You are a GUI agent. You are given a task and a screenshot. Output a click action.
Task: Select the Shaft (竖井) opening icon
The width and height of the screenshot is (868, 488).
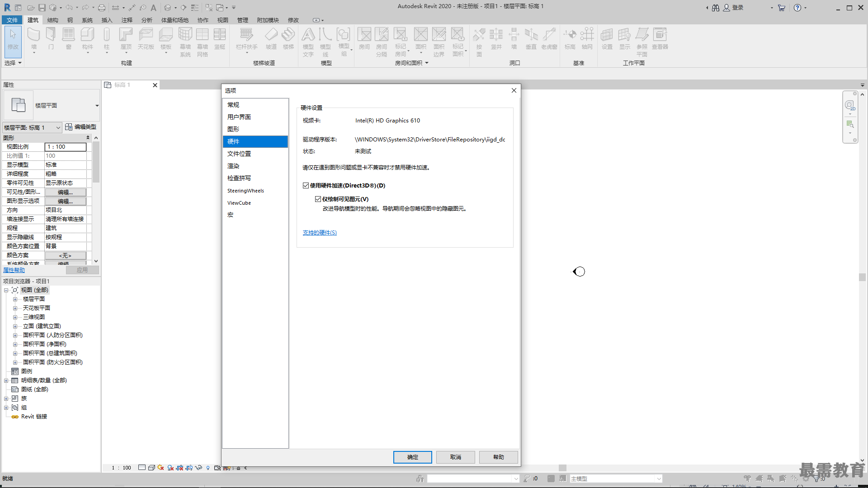click(x=496, y=35)
